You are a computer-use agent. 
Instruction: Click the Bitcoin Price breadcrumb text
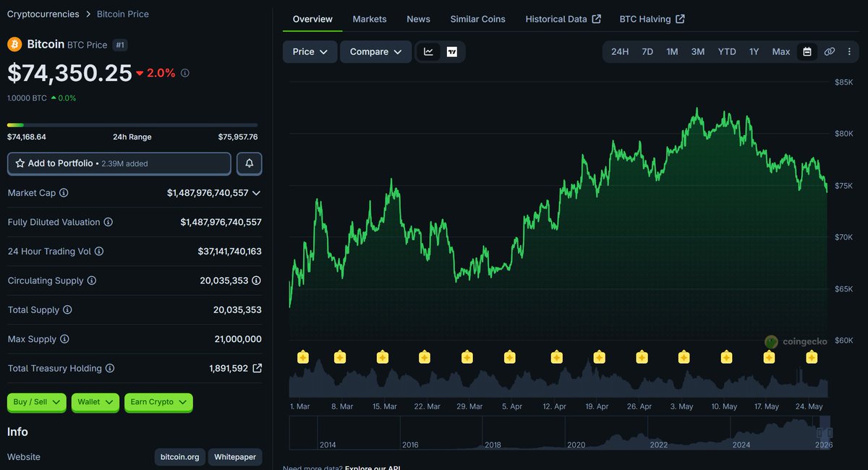pyautogui.click(x=123, y=14)
